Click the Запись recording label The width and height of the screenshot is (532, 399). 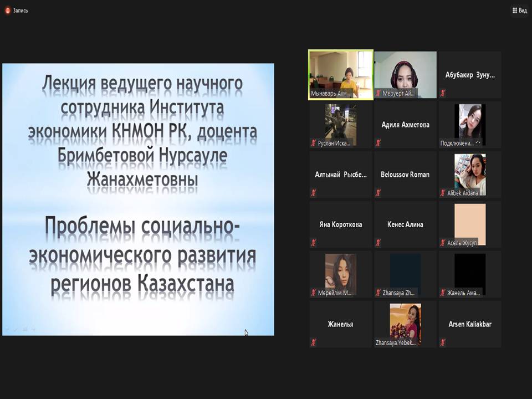(x=21, y=11)
